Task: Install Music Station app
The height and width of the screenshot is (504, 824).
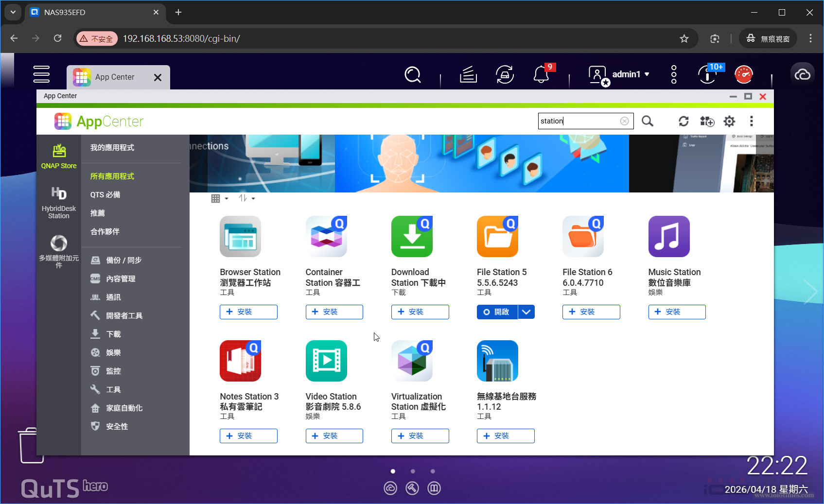Action: (676, 312)
